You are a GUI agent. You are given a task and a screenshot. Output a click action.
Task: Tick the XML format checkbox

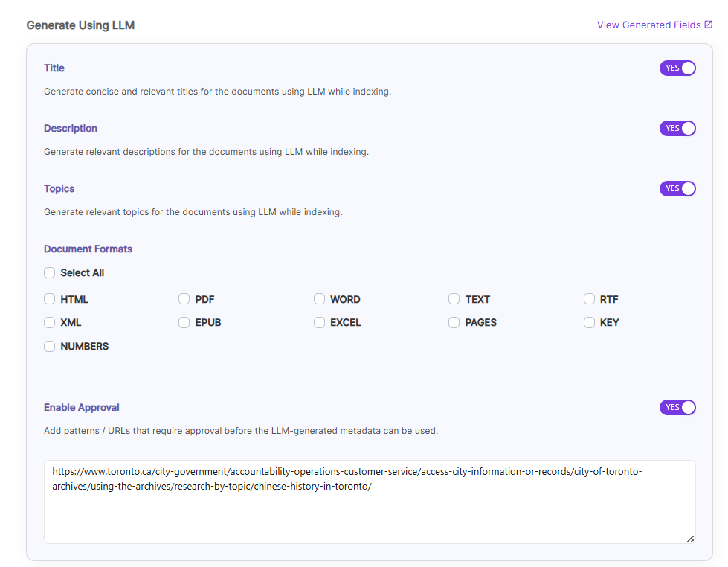(x=50, y=322)
